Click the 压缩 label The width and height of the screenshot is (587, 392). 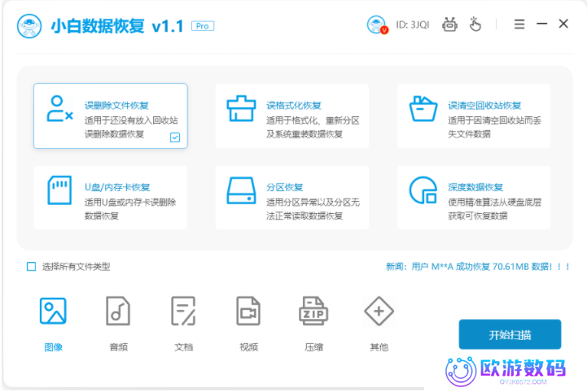coord(313,347)
